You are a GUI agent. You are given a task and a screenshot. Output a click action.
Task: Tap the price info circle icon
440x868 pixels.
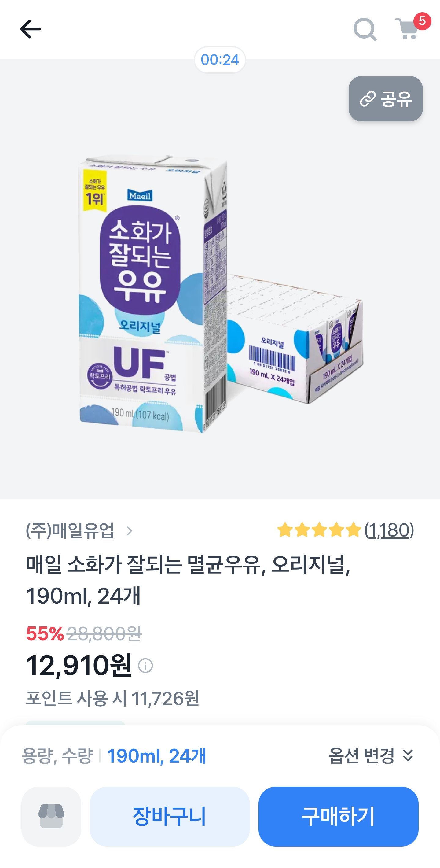coord(145,666)
